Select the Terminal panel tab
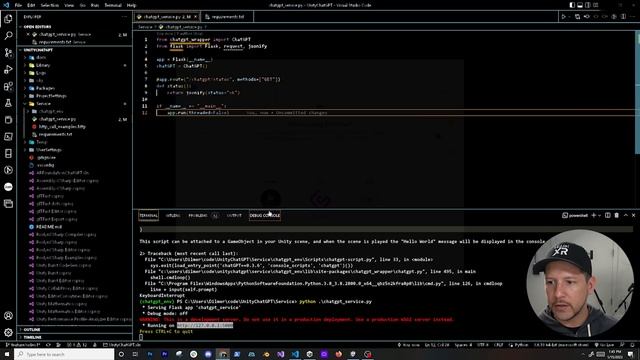This screenshot has width=640, height=360. point(148,215)
